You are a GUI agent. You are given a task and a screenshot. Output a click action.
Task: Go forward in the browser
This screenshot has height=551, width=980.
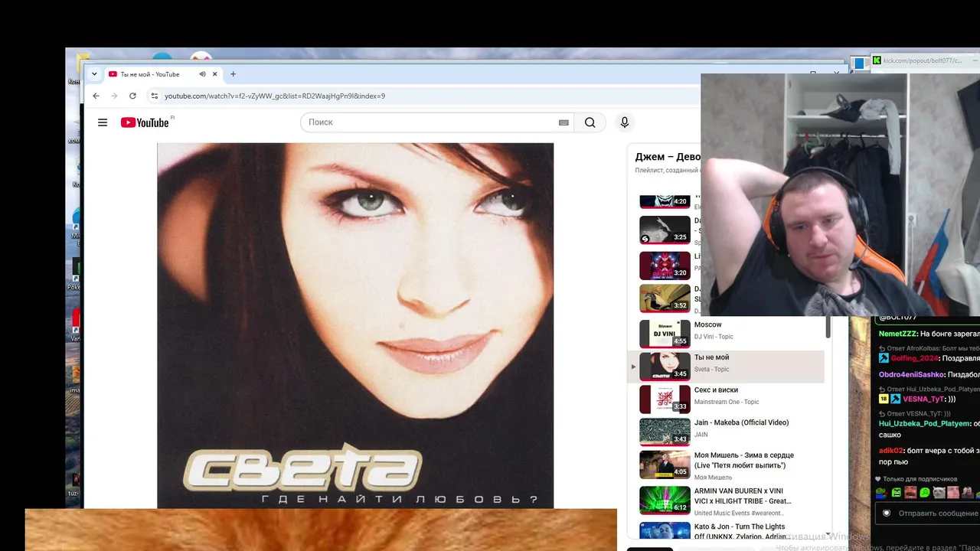114,96
